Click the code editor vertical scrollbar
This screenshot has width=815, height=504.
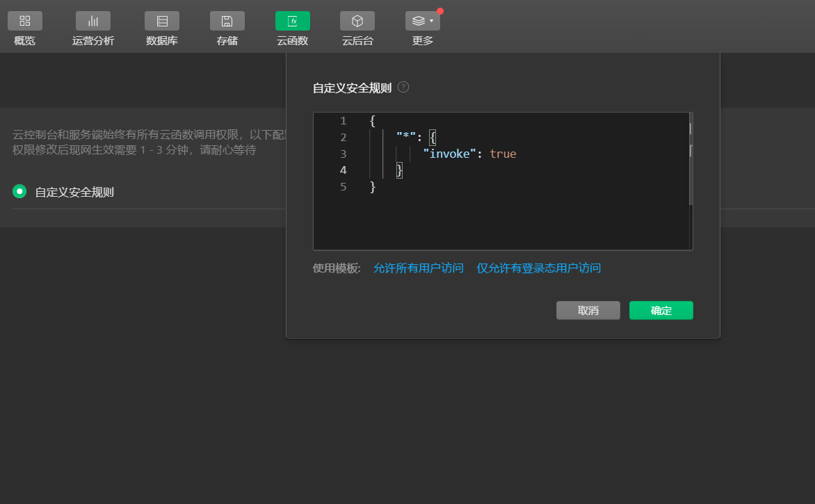[691, 158]
